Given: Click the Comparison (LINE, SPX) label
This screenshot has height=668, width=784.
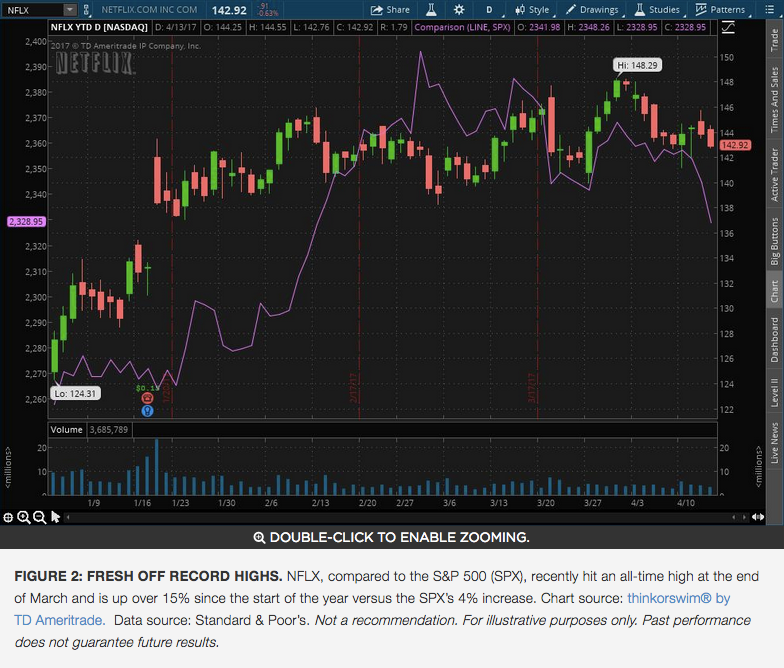Looking at the screenshot, I should tap(462, 27).
